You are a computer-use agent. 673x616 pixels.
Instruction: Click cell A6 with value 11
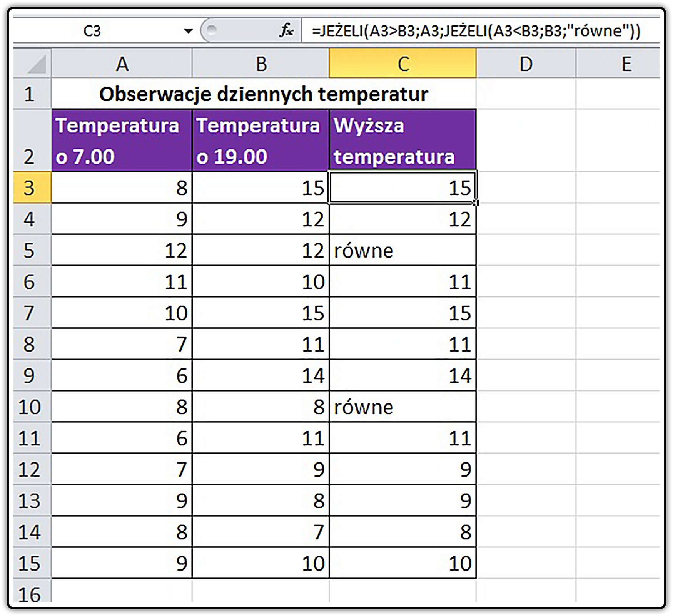(122, 281)
